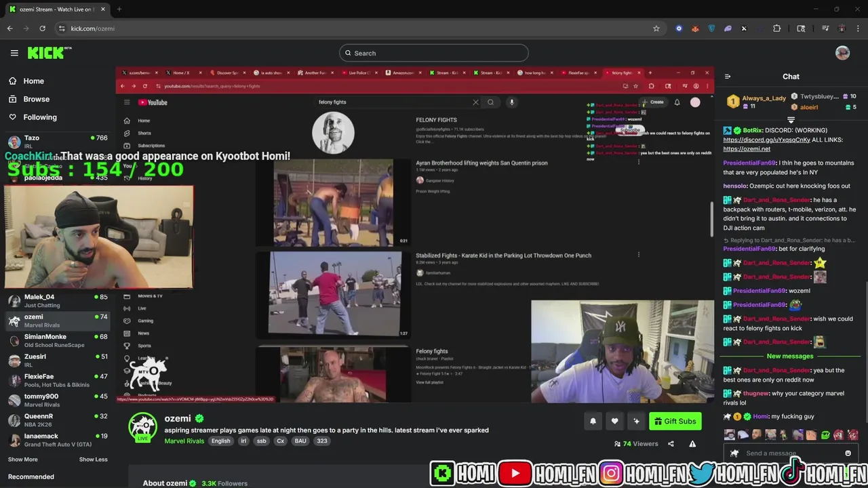Click aloeirl on the gift leaderboard
This screenshot has width=868, height=488.
point(809,107)
